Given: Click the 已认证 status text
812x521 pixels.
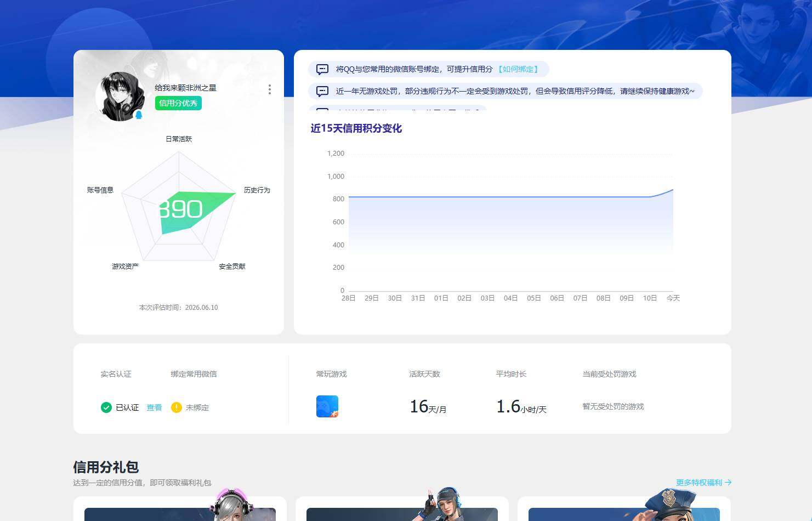Looking at the screenshot, I should tap(127, 407).
